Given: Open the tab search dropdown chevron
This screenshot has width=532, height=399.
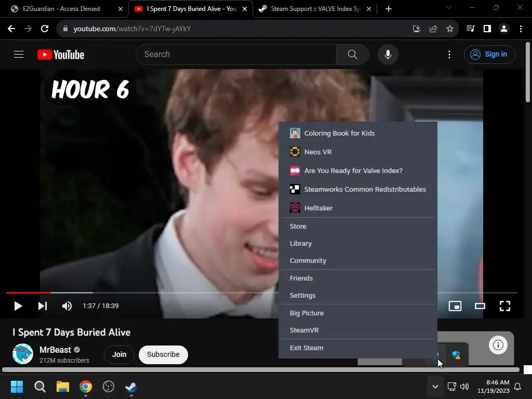Looking at the screenshot, I should point(448,7).
